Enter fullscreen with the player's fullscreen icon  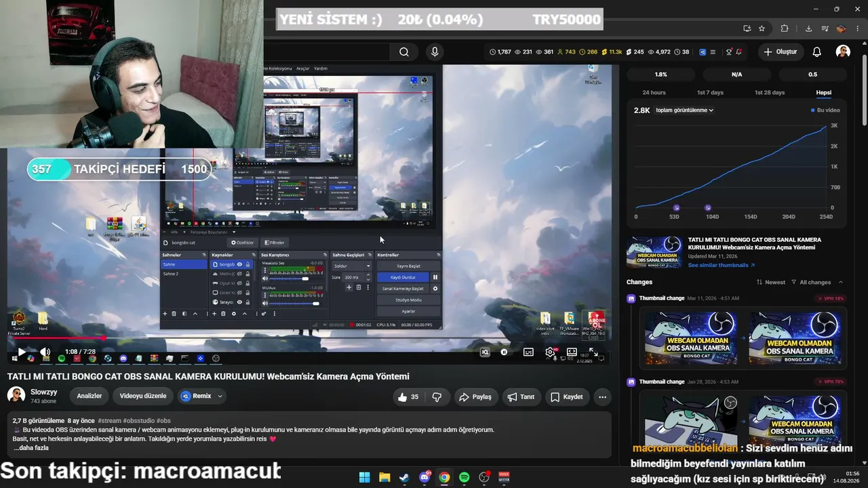pos(593,352)
